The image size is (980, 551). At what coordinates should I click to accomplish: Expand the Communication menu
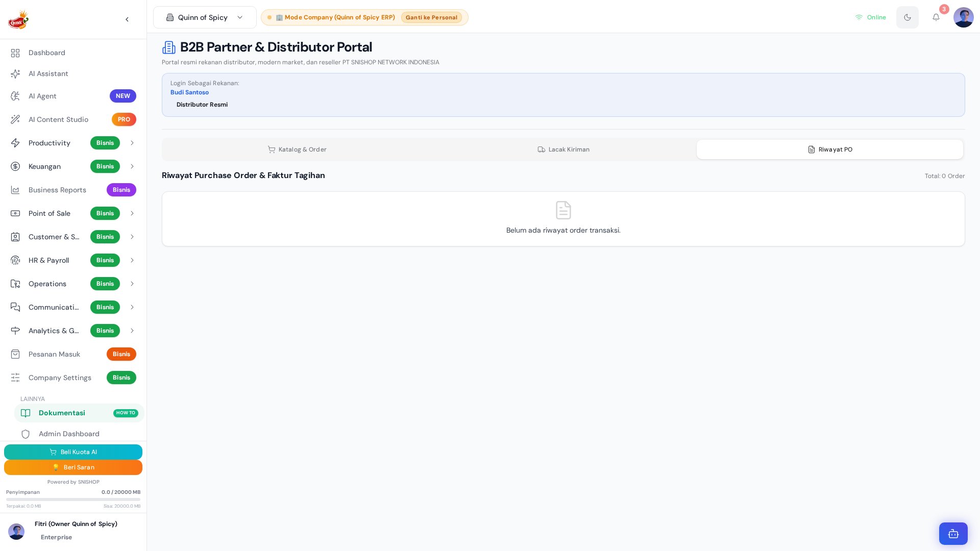pyautogui.click(x=73, y=307)
